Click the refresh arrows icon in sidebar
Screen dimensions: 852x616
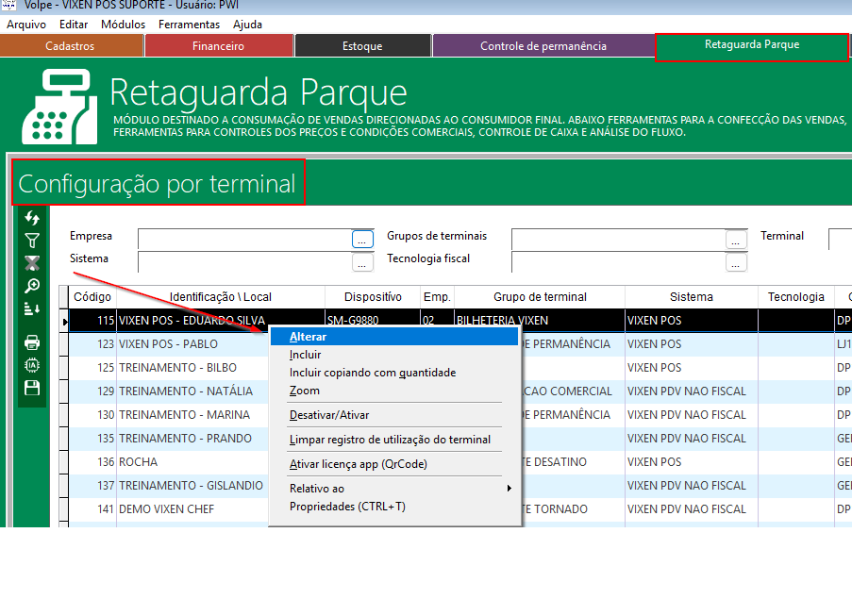point(32,219)
